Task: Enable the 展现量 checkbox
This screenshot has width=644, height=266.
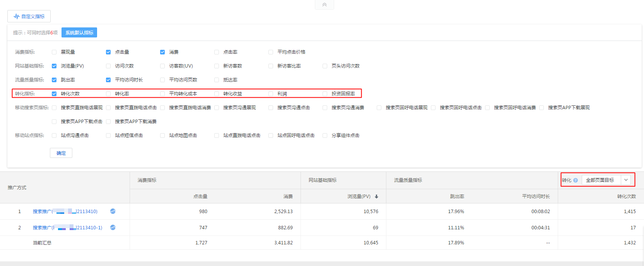Action: tap(54, 52)
